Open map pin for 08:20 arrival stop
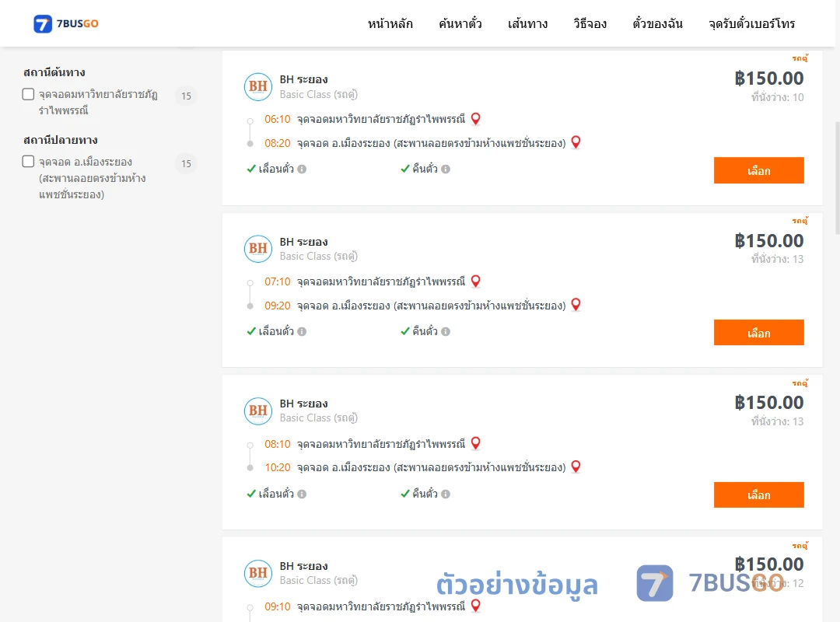This screenshot has width=840, height=622. [576, 142]
